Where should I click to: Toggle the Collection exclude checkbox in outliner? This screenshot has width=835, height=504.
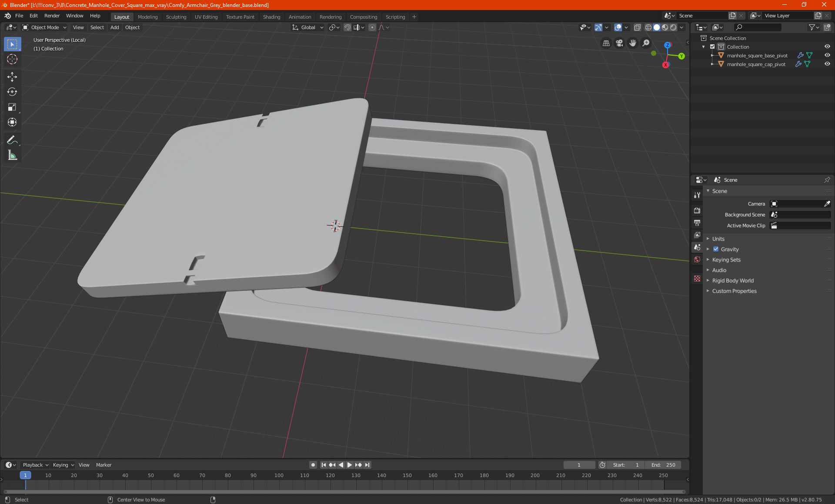click(712, 46)
